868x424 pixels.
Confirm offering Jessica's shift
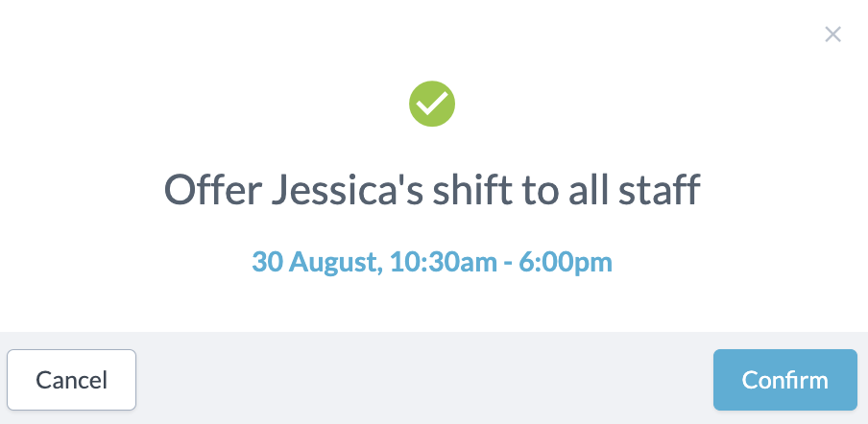[x=784, y=380]
